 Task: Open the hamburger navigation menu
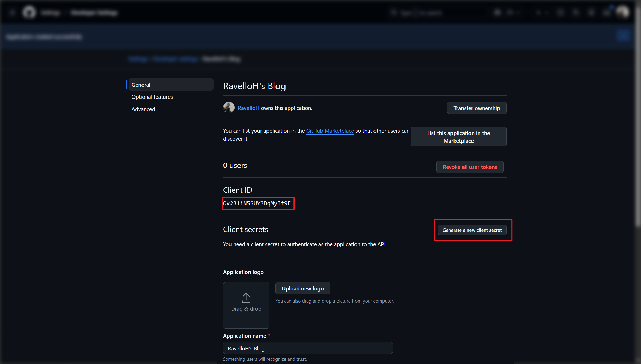pos(12,12)
